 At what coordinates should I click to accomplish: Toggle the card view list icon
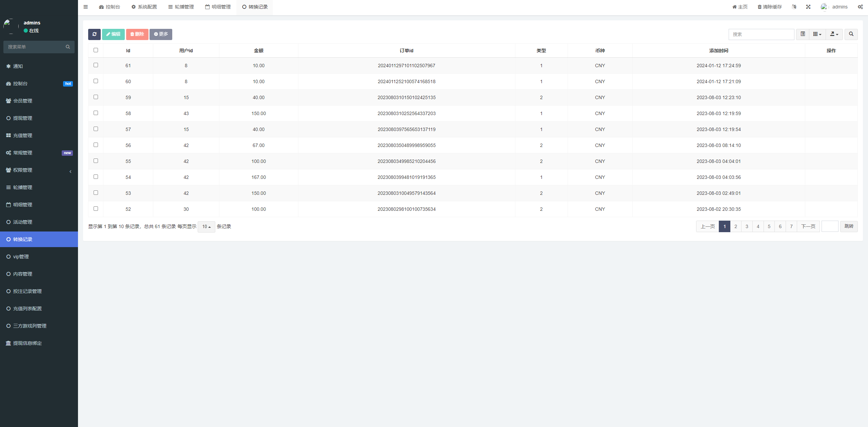click(803, 34)
